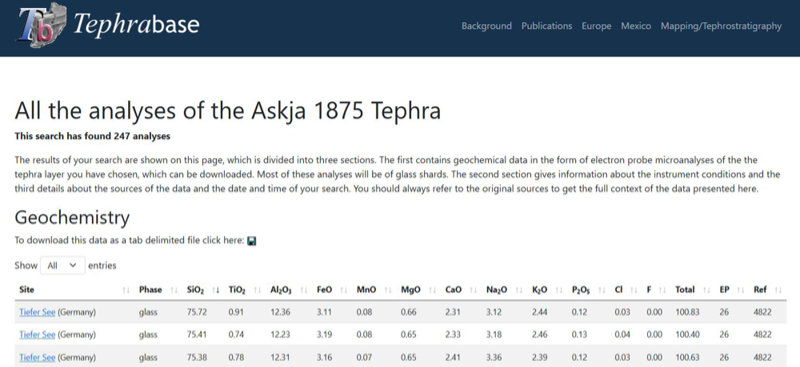The height and width of the screenshot is (367, 800).
Task: Click the 'This search has found 247 analyses' text
Action: tap(92, 136)
